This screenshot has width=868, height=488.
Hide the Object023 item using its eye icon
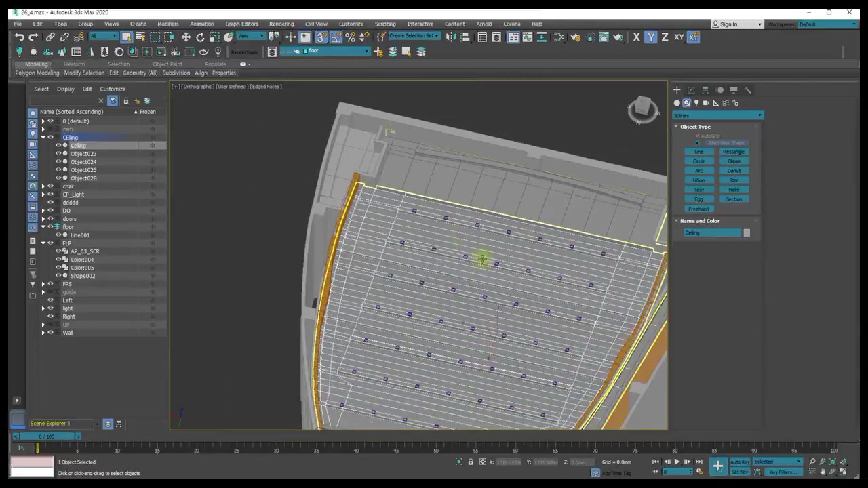pyautogui.click(x=58, y=154)
